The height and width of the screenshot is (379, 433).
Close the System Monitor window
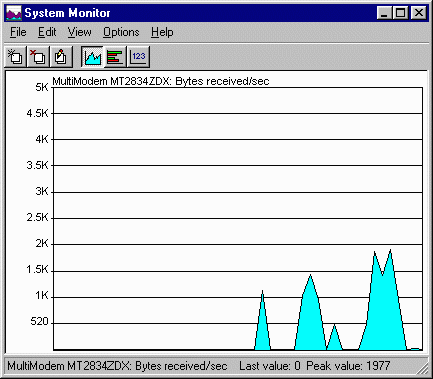[419, 13]
